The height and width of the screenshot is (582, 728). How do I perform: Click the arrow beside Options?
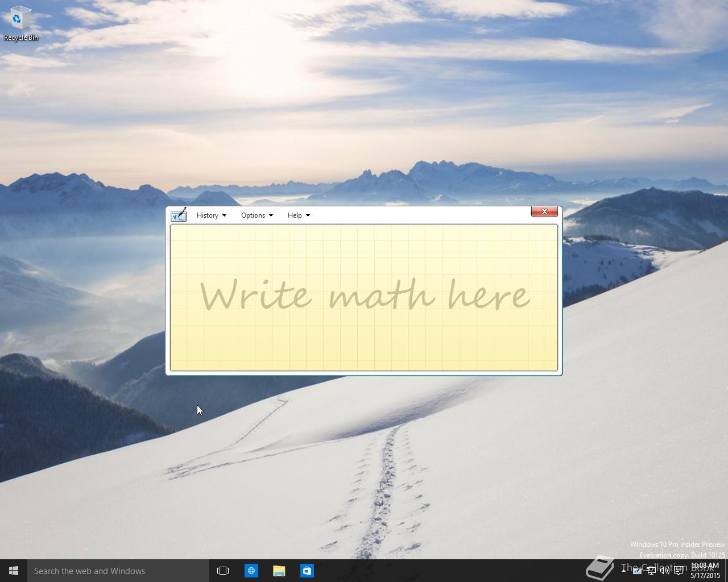(x=271, y=215)
